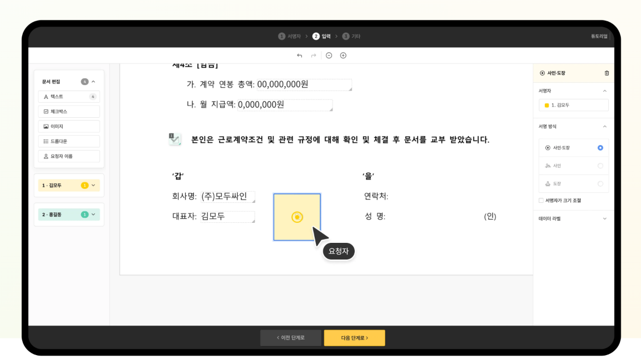Select the 도장 stamp method radio
Image resolution: width=641 pixels, height=364 pixels.
click(600, 183)
